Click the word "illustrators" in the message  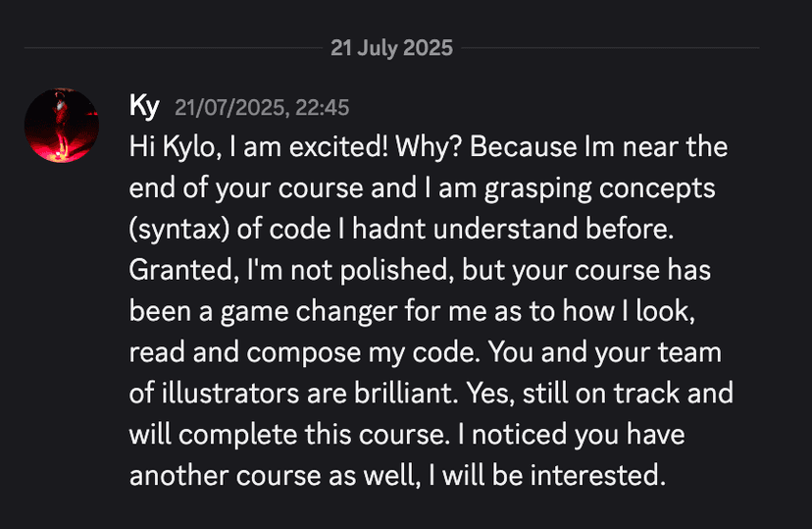(217, 394)
